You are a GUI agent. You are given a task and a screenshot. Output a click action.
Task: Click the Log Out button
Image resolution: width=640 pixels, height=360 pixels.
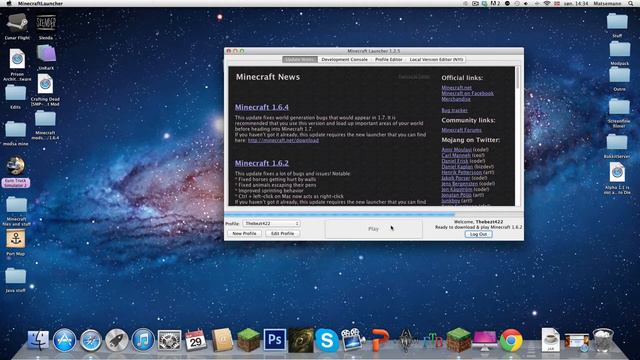coord(478,234)
